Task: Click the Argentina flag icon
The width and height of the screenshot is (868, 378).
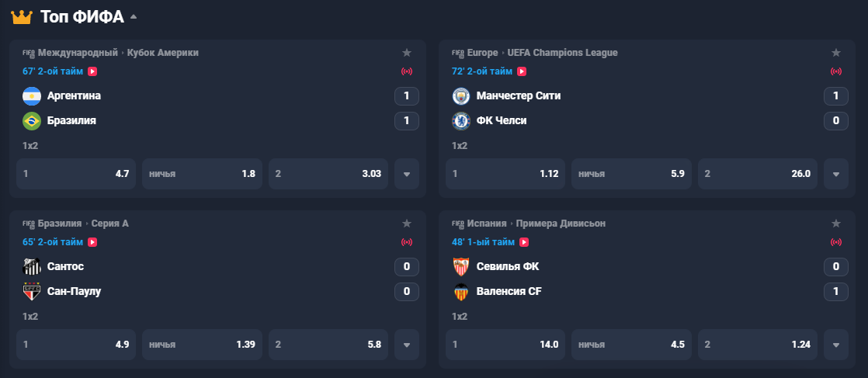Action: click(32, 96)
